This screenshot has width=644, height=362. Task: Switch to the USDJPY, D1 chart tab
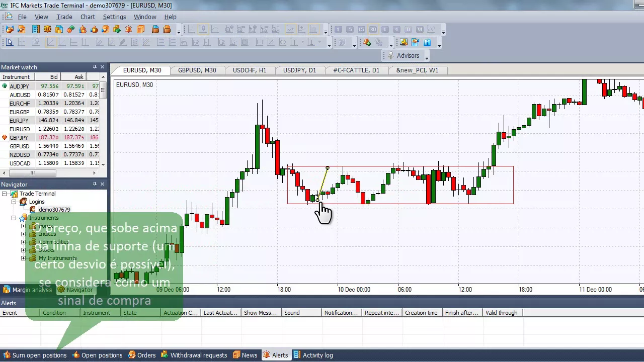point(299,70)
